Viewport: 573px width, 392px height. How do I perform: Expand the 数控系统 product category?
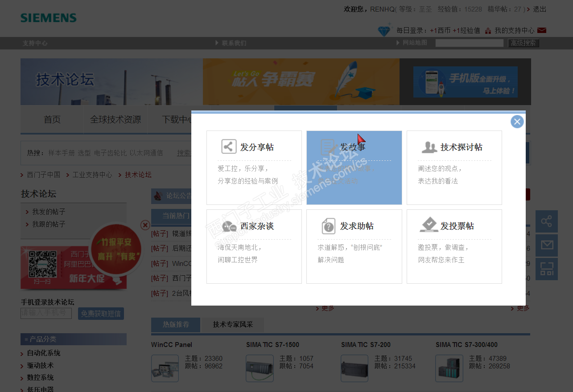(40, 377)
